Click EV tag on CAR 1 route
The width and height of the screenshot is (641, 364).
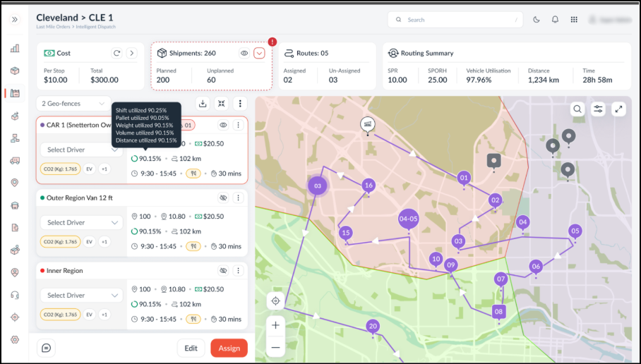point(89,169)
